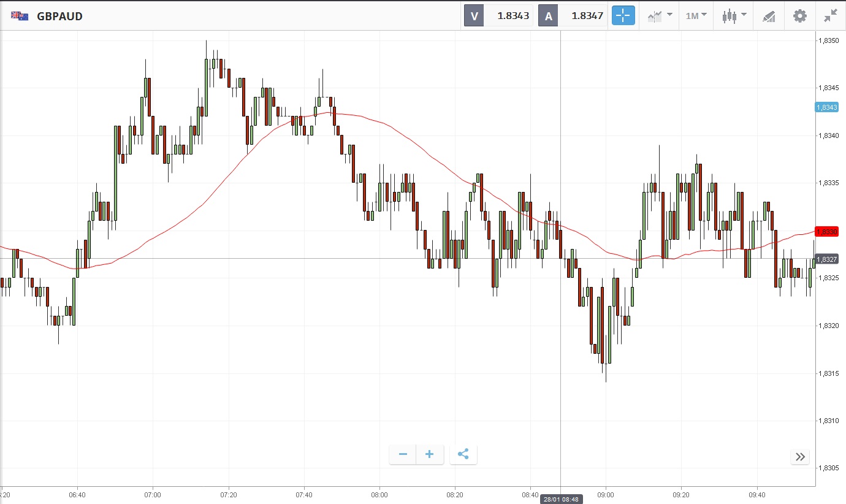Click the grey 1,8327 crosshair price label
The image size is (846, 504).
pyautogui.click(x=826, y=259)
